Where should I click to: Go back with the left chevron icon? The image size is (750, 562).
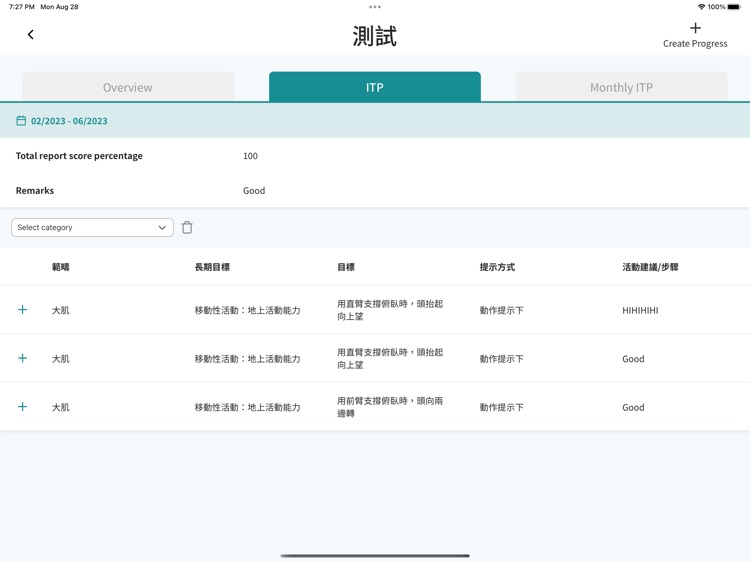point(31,34)
